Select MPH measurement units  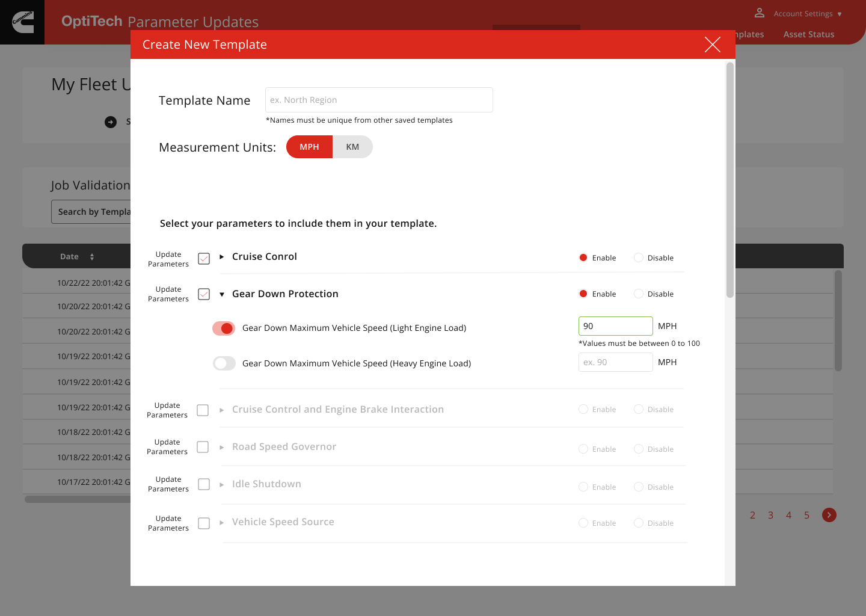pos(309,147)
